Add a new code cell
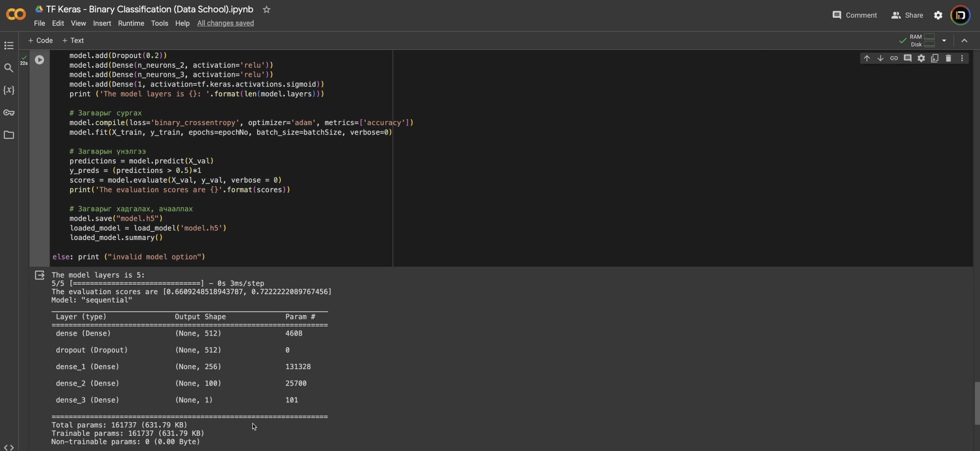This screenshot has width=980, height=451. pos(40,40)
